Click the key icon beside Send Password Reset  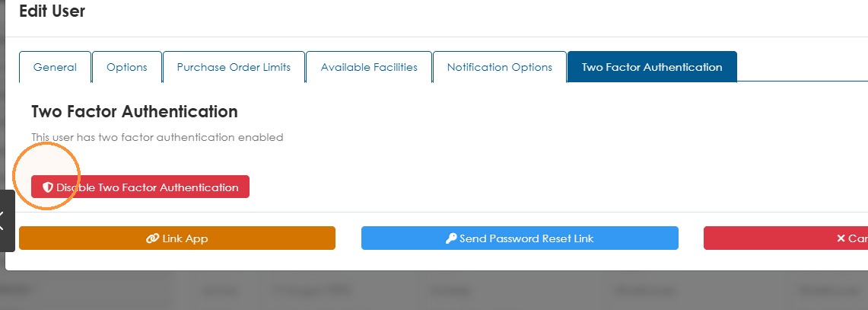click(451, 238)
